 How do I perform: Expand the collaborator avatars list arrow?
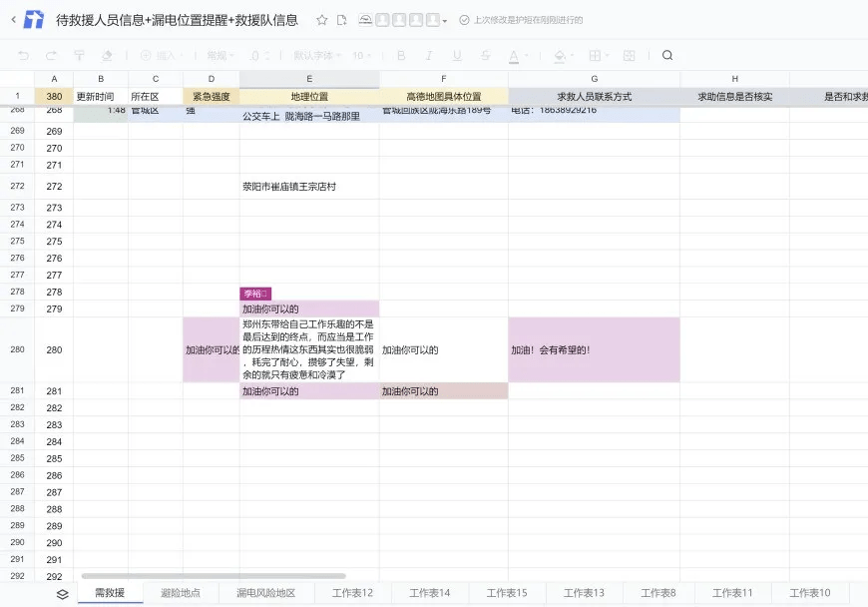tap(445, 21)
